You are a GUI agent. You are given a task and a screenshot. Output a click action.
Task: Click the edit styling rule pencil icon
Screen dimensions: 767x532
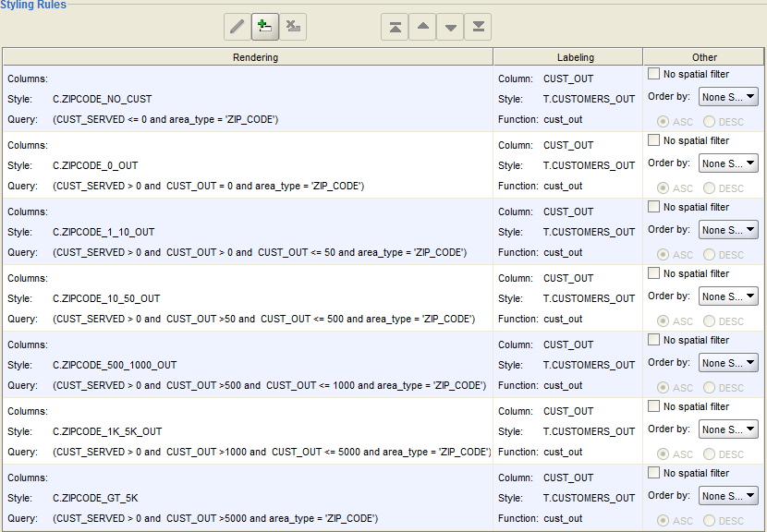[x=237, y=27]
